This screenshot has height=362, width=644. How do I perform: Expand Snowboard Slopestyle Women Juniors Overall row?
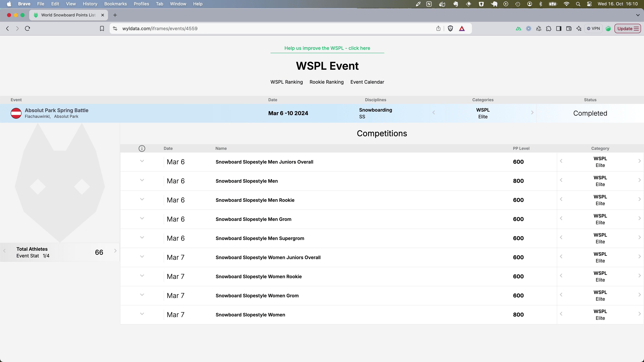[142, 257]
